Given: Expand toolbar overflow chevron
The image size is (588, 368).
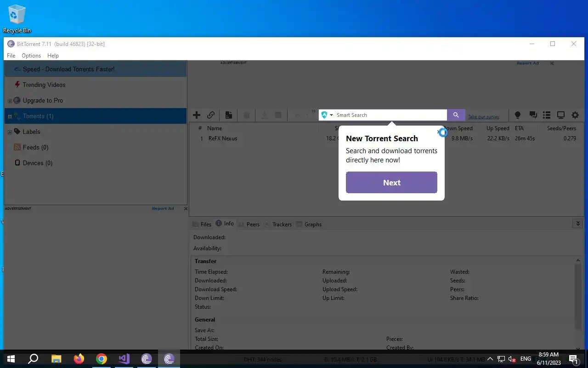Looking at the screenshot, I should pyautogui.click(x=314, y=111).
